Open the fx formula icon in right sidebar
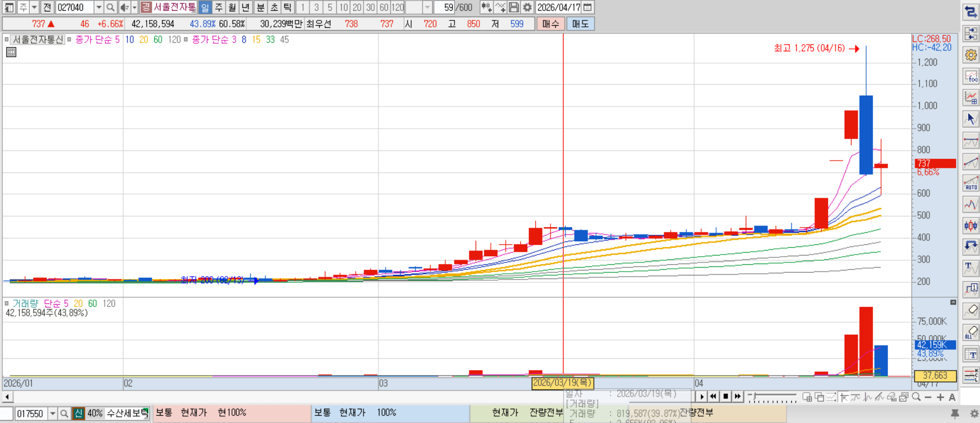This screenshot has height=423, width=980. coord(971,76)
